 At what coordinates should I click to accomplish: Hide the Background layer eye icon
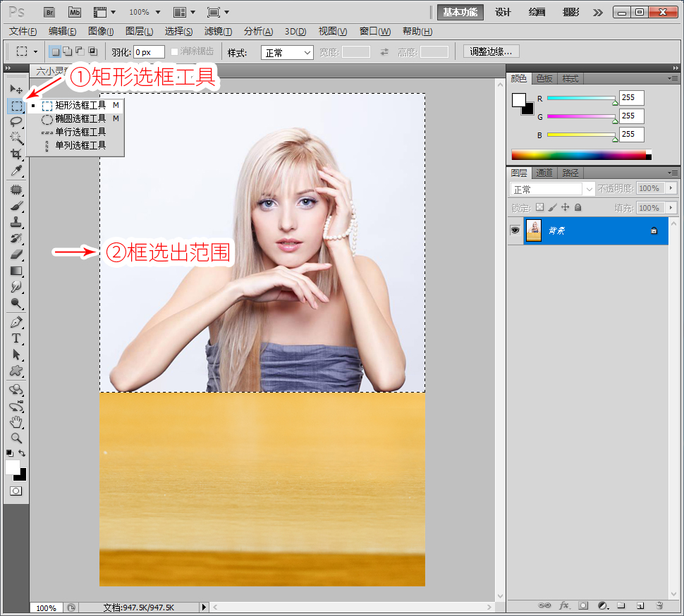click(x=515, y=230)
